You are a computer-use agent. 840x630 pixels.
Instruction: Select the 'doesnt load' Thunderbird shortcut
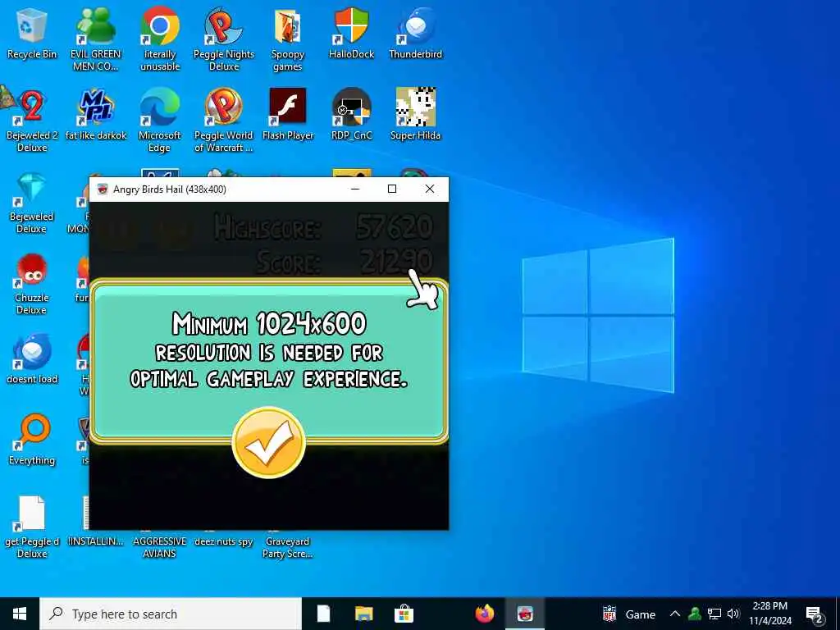pos(32,359)
